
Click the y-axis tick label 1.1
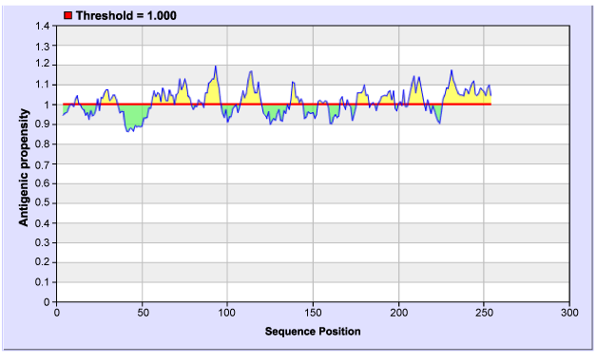tap(43, 85)
